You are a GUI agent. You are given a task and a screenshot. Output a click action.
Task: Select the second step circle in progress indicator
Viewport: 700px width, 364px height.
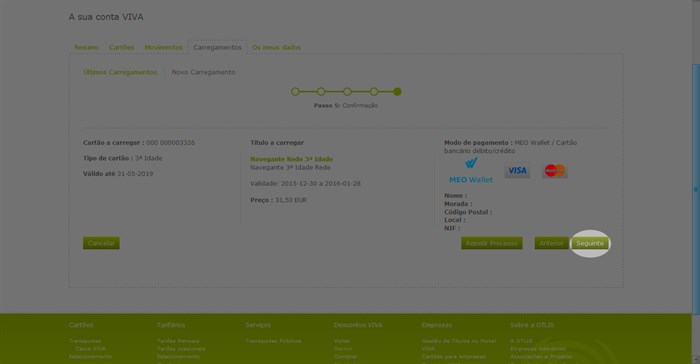click(321, 92)
